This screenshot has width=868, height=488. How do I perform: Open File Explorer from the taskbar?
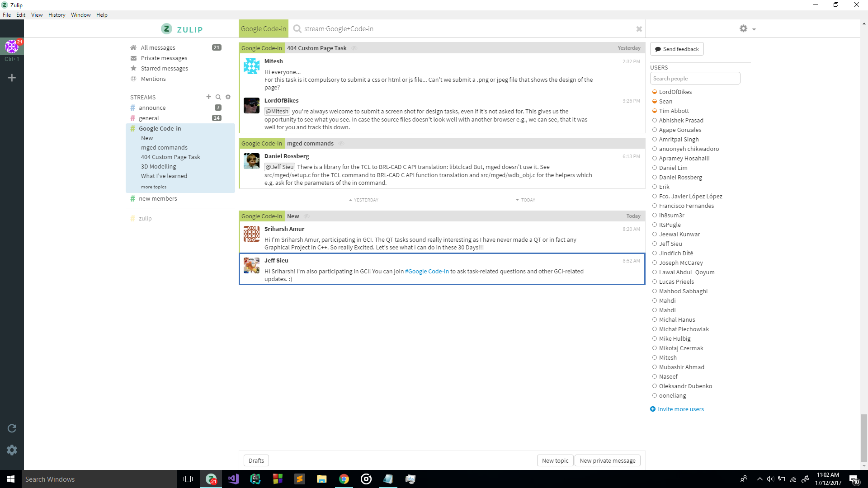(322, 479)
